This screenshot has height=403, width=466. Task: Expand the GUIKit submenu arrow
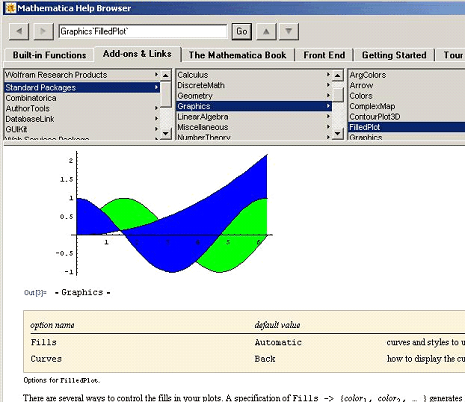[156, 129]
